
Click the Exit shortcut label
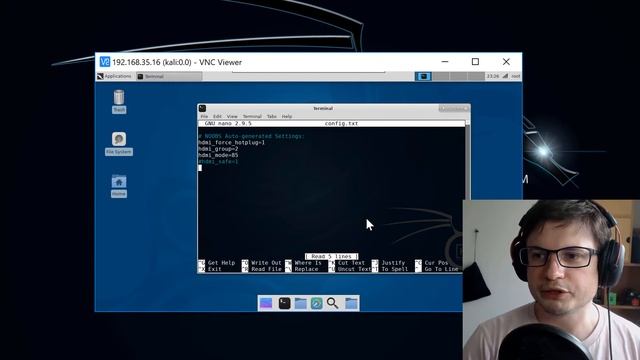[215, 269]
